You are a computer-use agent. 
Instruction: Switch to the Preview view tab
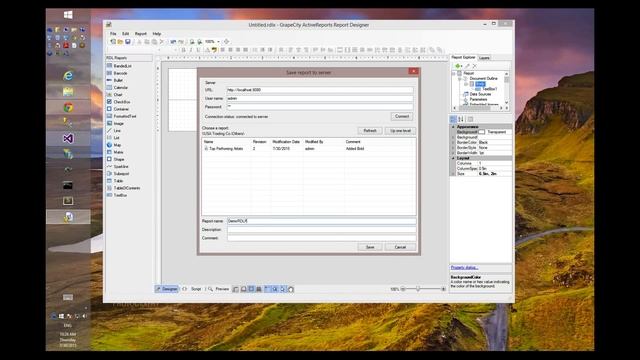(218, 289)
